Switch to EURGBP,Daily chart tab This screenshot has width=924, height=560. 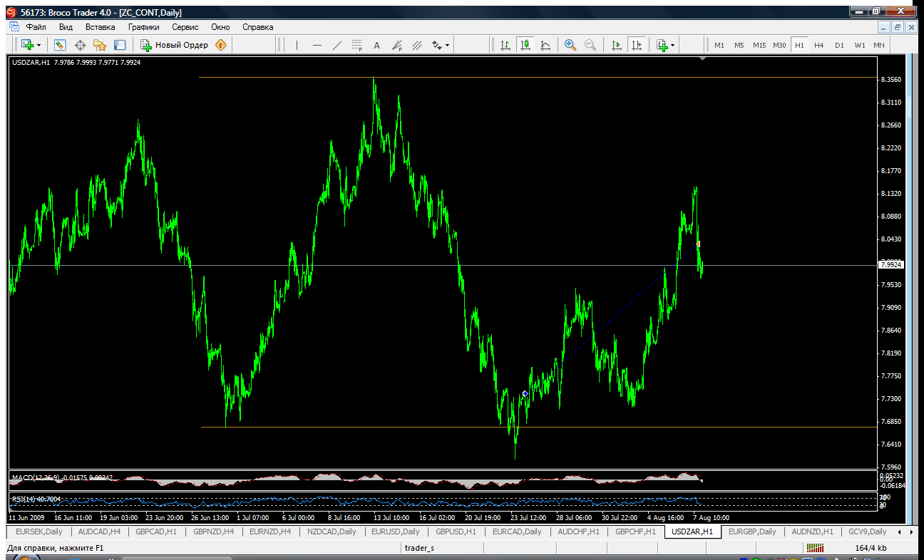tap(752, 532)
